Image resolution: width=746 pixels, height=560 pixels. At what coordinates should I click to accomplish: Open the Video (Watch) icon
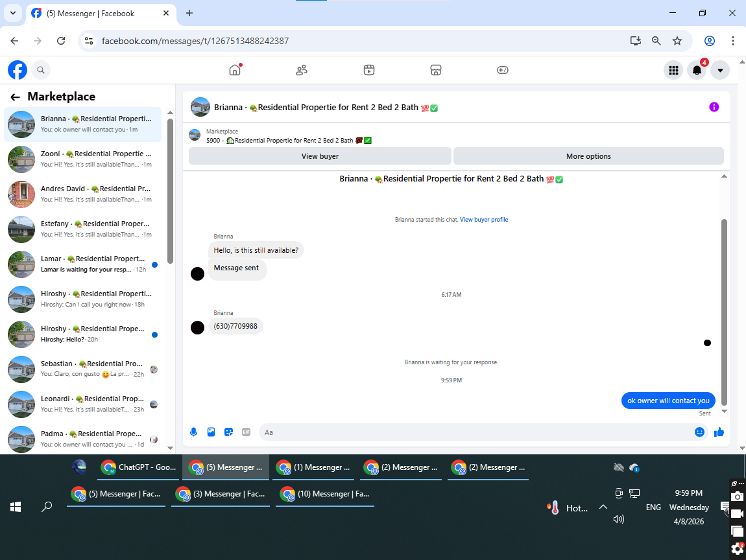(x=368, y=70)
